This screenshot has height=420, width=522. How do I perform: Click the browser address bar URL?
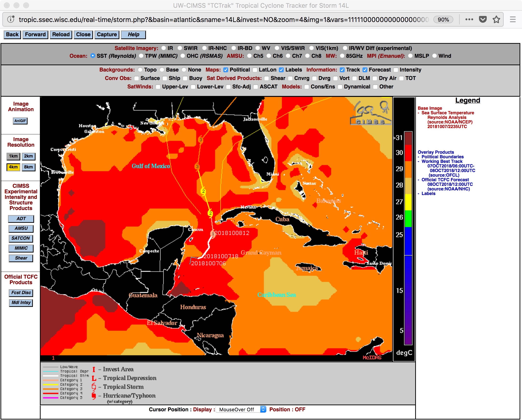pyautogui.click(x=224, y=20)
